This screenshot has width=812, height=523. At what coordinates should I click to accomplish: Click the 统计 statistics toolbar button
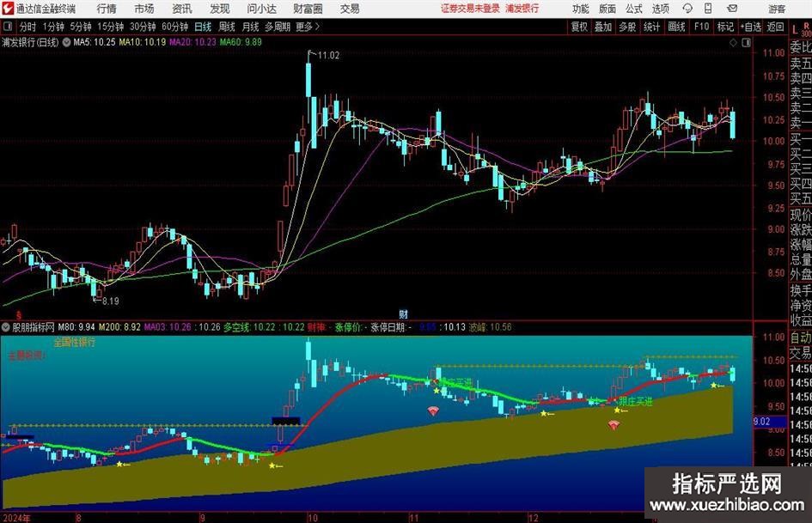tap(651, 27)
